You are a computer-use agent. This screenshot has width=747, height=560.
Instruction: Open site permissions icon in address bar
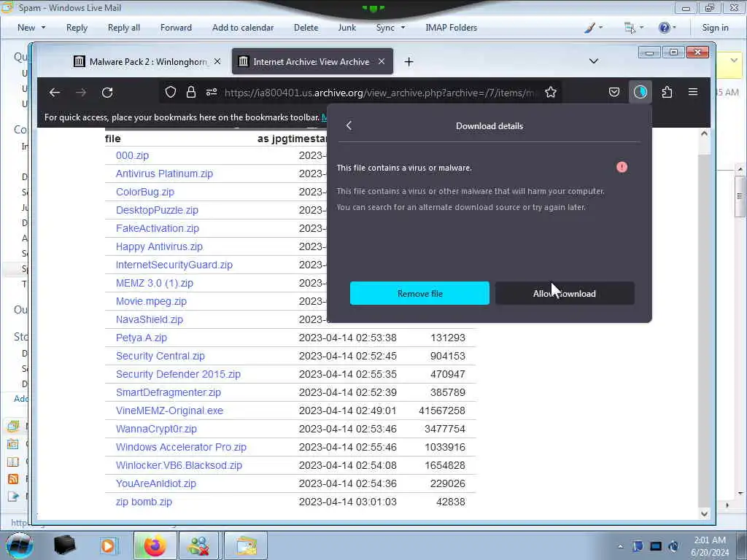tap(212, 93)
